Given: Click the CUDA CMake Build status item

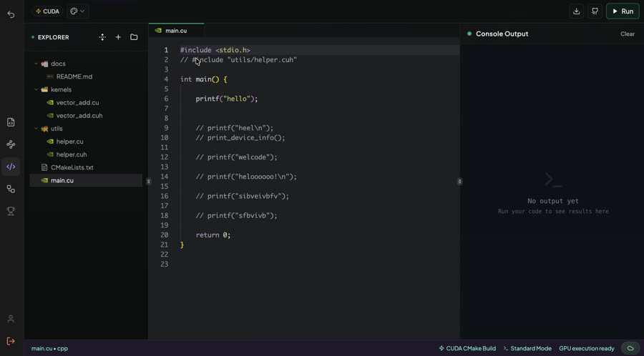Looking at the screenshot, I should tap(467, 348).
